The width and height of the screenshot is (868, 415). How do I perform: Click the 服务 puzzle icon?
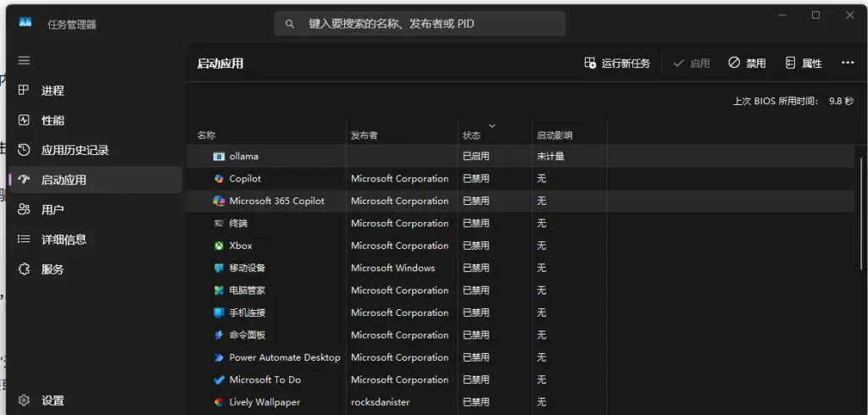click(24, 269)
